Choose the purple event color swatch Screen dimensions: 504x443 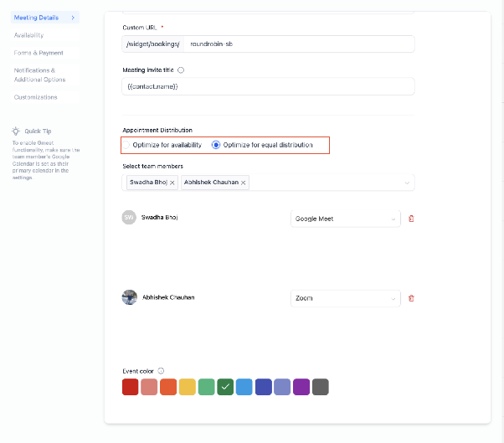[301, 387]
